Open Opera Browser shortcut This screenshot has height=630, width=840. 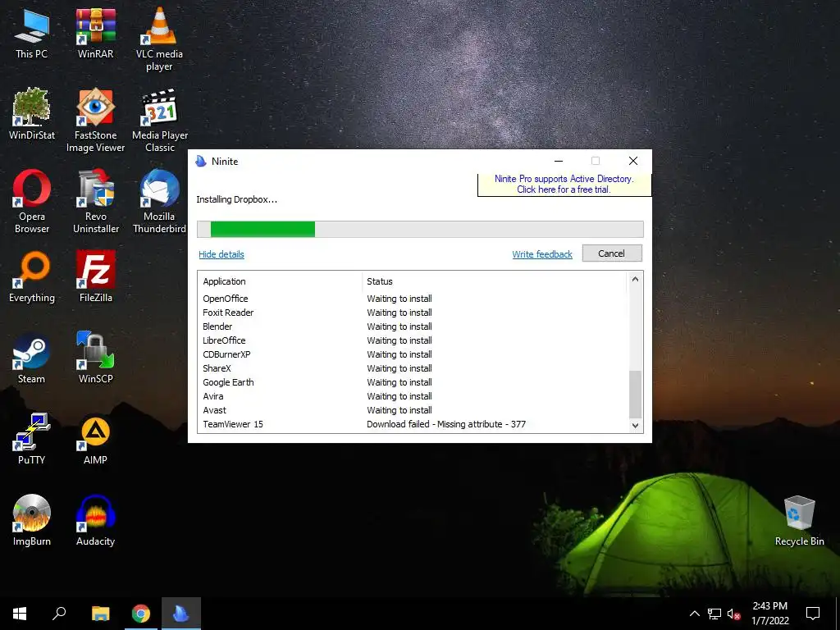(x=32, y=202)
